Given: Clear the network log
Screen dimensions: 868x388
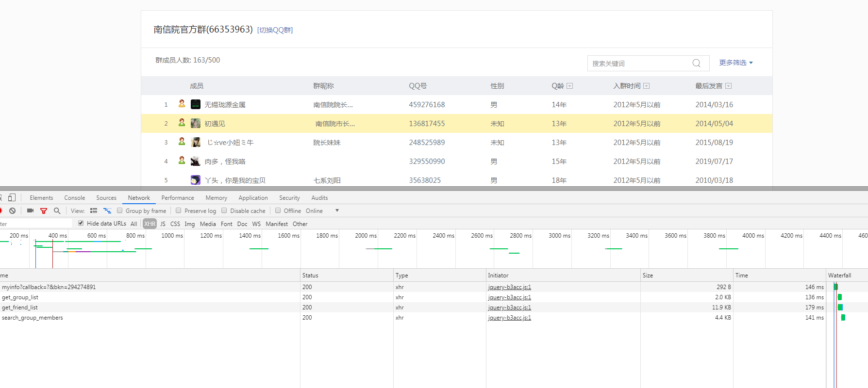Looking at the screenshot, I should tap(13, 210).
